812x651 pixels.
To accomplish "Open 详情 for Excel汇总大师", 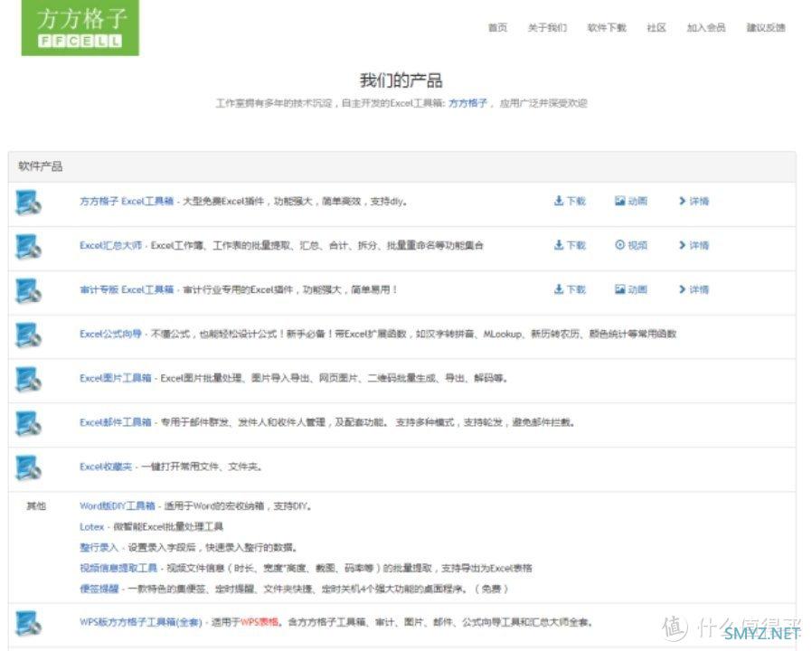I will 694,245.
